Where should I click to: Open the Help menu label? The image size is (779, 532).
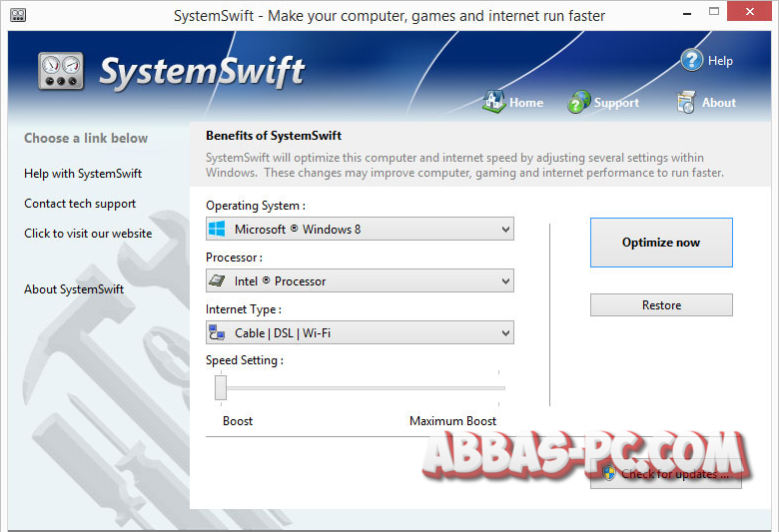(x=720, y=61)
